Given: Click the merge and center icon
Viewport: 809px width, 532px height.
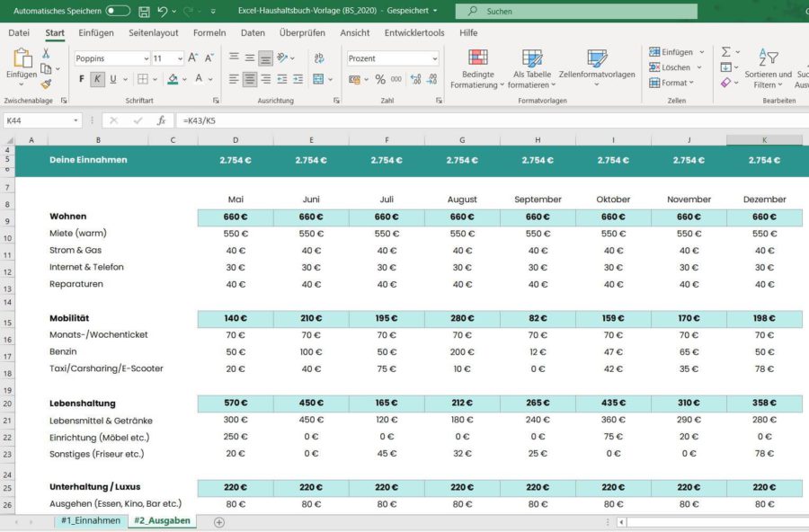Looking at the screenshot, I should pyautogui.click(x=318, y=79).
